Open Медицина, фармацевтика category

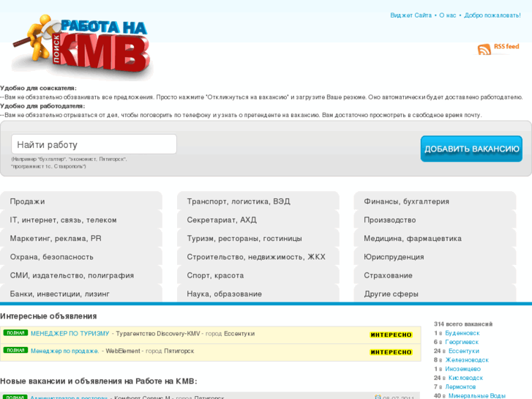click(x=435, y=239)
